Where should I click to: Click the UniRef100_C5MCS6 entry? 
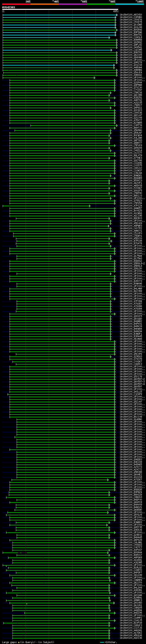pos(131,93)
